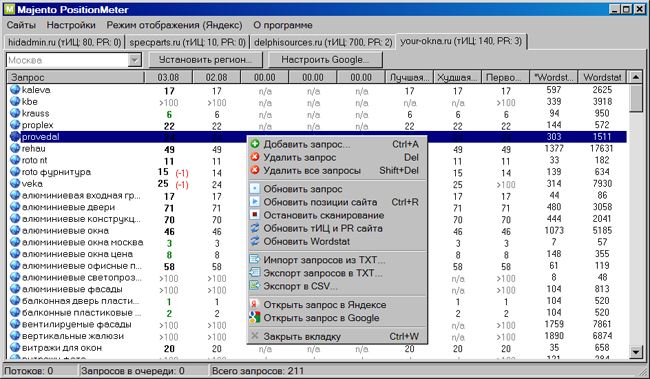
Task: Click the globe icon of the kaleva row
Action: (15, 89)
